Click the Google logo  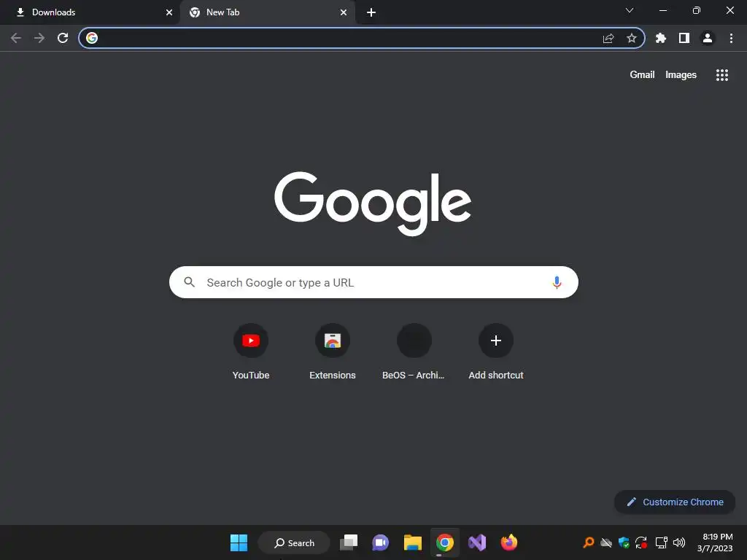click(373, 203)
